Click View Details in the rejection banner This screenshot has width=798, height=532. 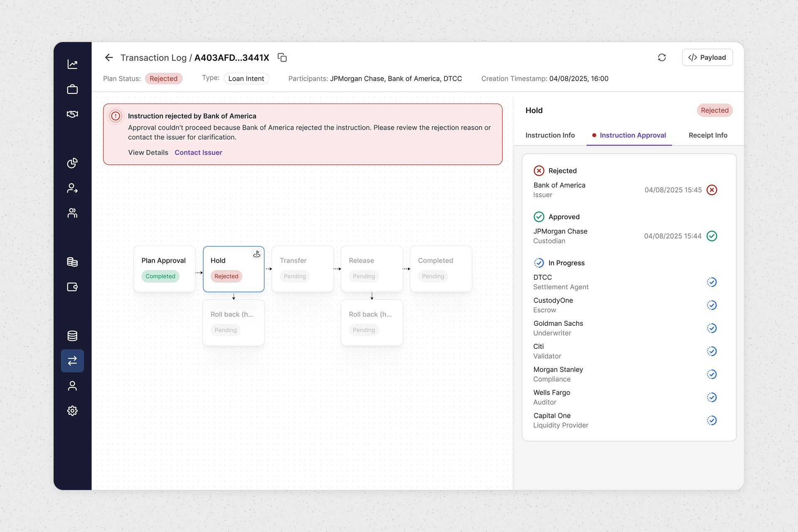(x=148, y=153)
